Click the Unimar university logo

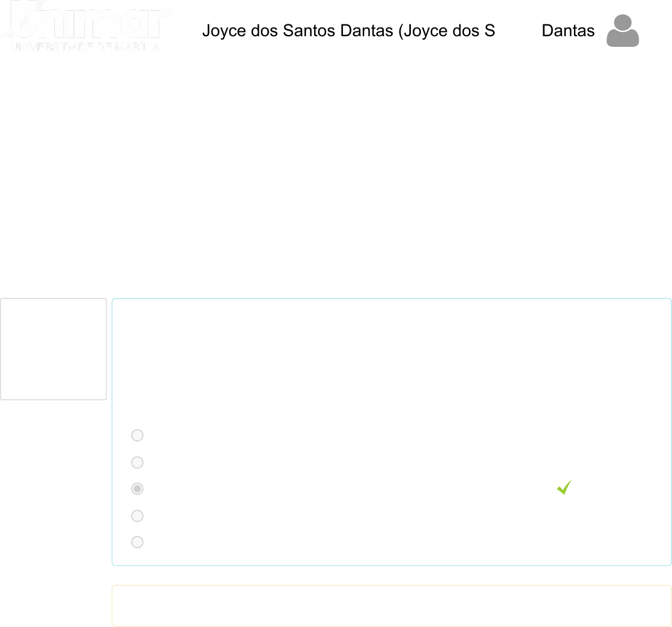click(x=86, y=26)
